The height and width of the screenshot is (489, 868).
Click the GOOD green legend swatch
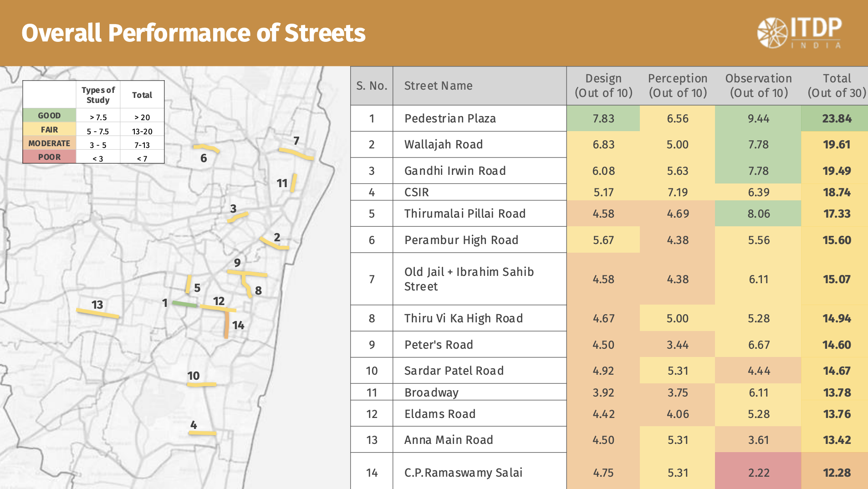(x=49, y=116)
